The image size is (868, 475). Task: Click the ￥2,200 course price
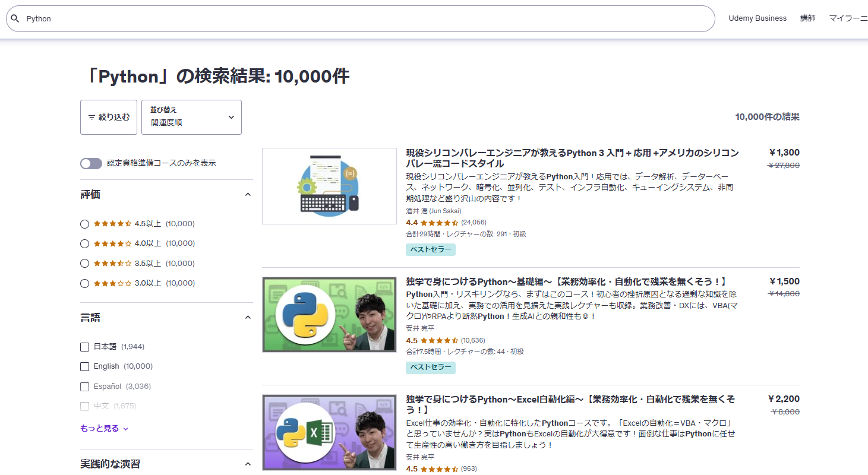tap(784, 399)
